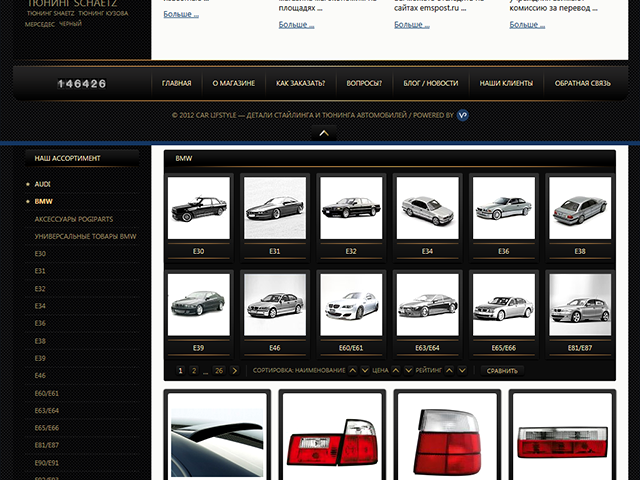Click the 146426 visitor counter
Viewport: 640px width, 480px height.
(82, 84)
